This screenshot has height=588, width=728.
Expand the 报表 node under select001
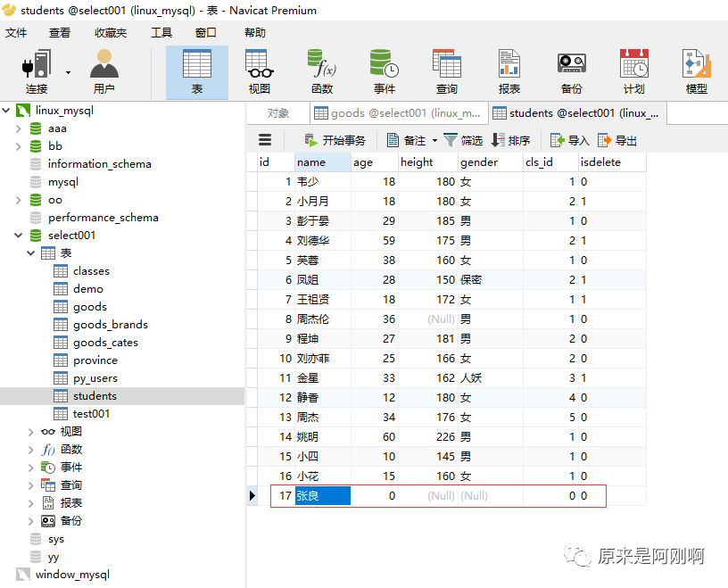(30, 503)
